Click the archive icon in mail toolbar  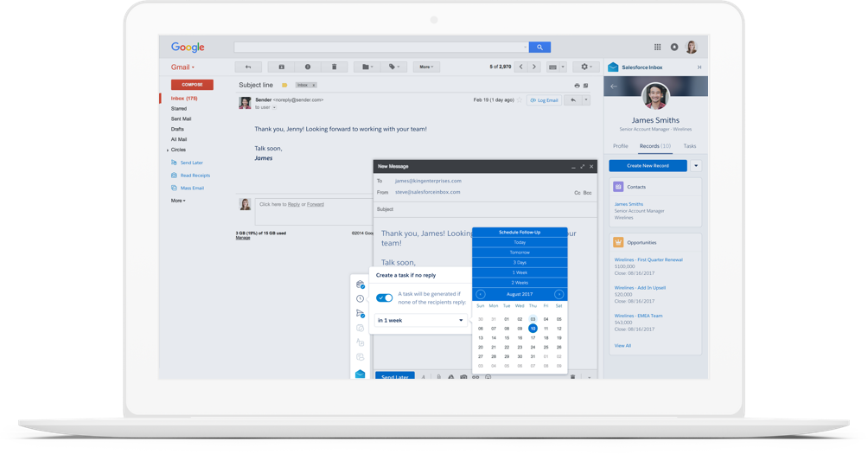tap(282, 67)
